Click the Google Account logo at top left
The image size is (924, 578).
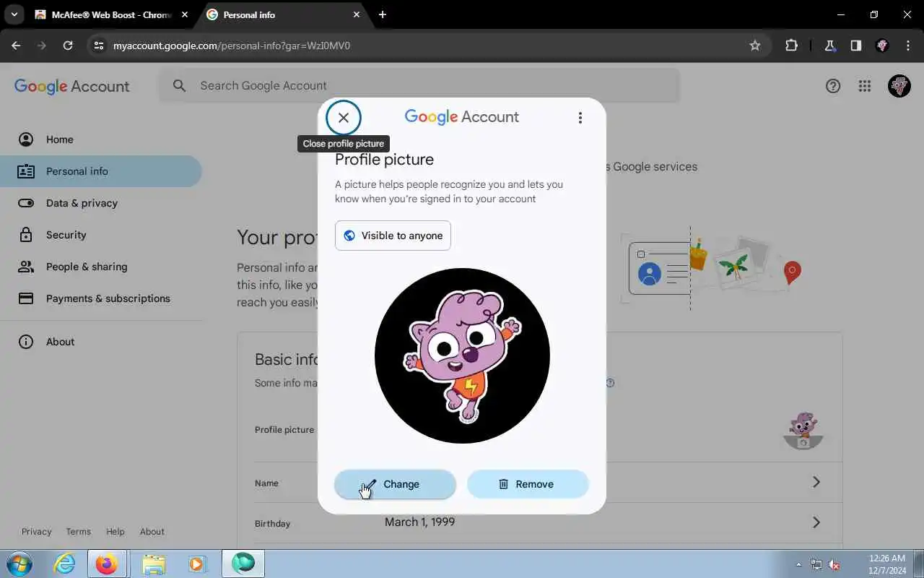pos(71,86)
